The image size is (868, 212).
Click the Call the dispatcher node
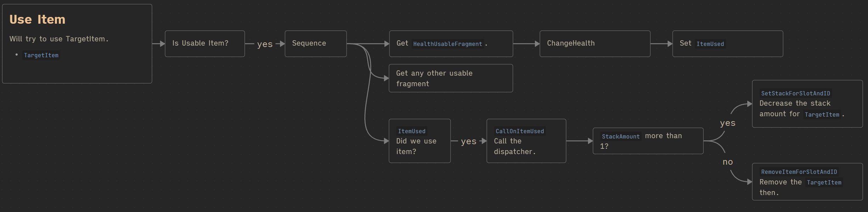tap(526, 146)
